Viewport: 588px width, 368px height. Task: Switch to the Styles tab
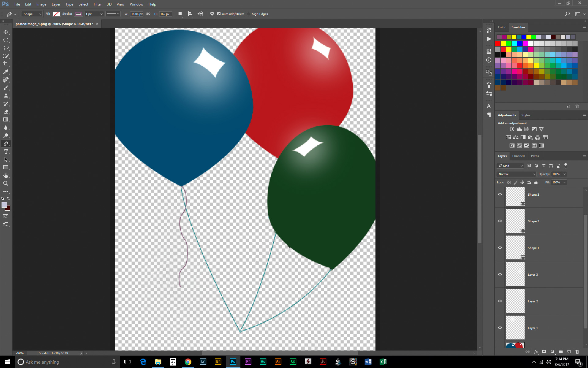(x=526, y=115)
